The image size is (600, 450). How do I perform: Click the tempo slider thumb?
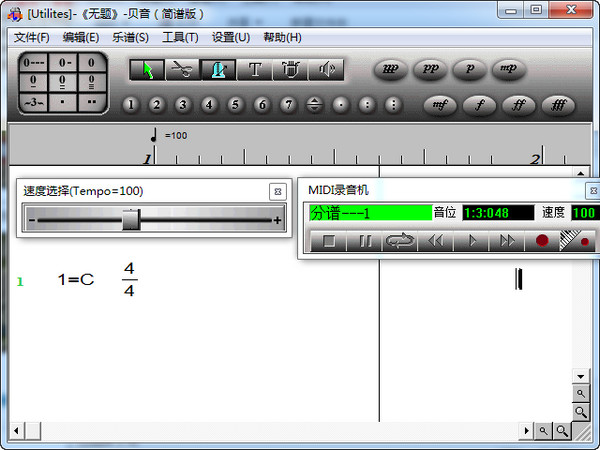coord(131,219)
